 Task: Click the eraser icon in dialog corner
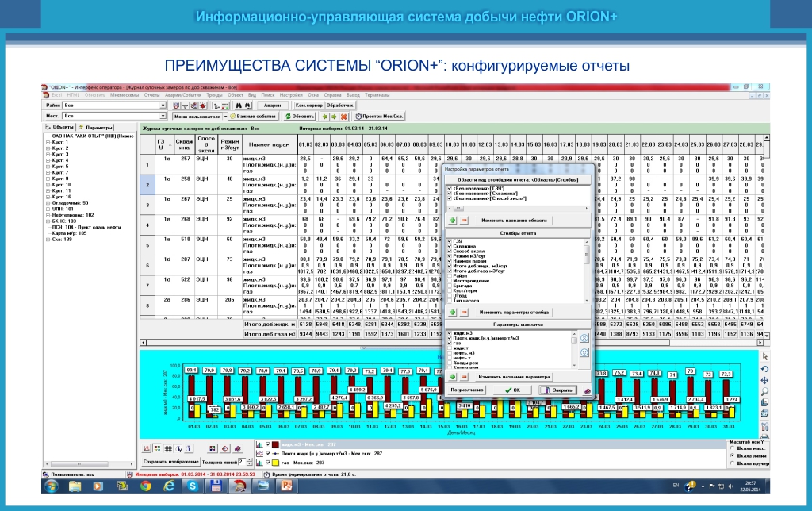pos(588,391)
